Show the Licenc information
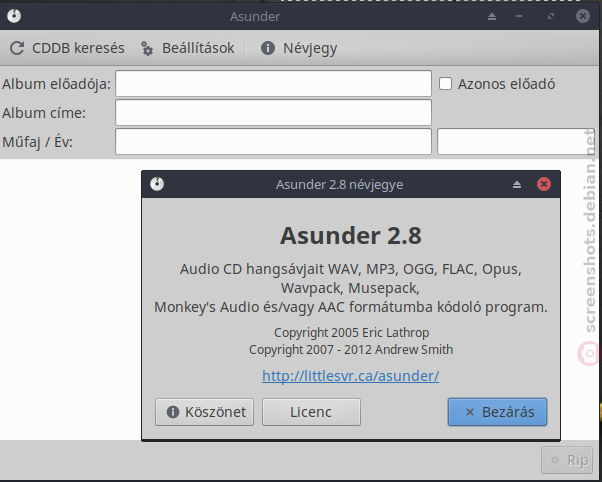 (311, 412)
